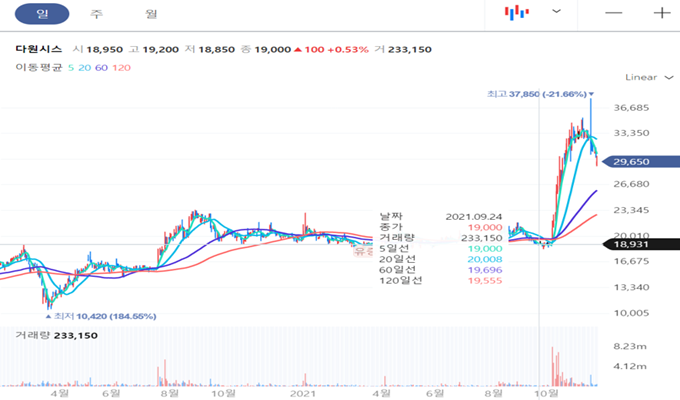Click the low price 18,850

216,49
